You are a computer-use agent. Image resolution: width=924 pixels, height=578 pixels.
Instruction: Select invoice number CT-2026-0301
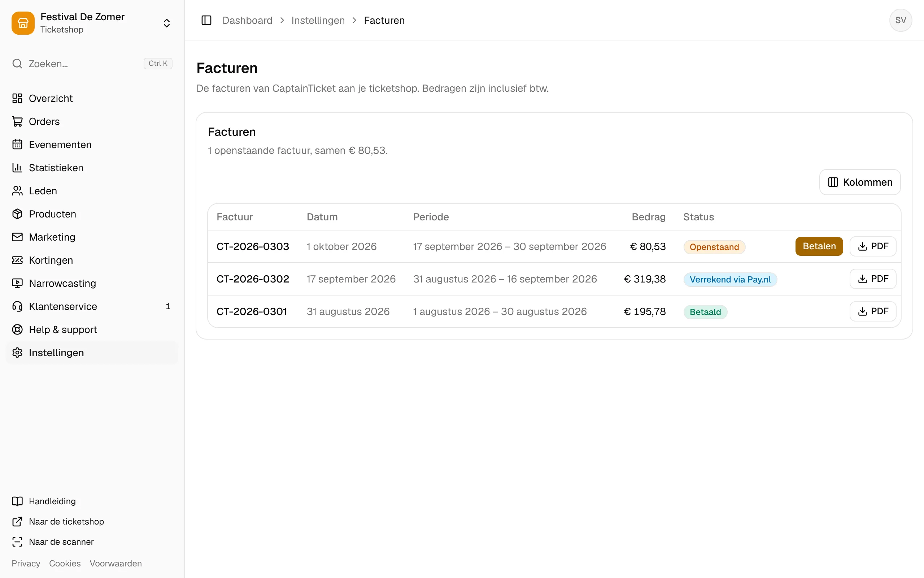252,311
